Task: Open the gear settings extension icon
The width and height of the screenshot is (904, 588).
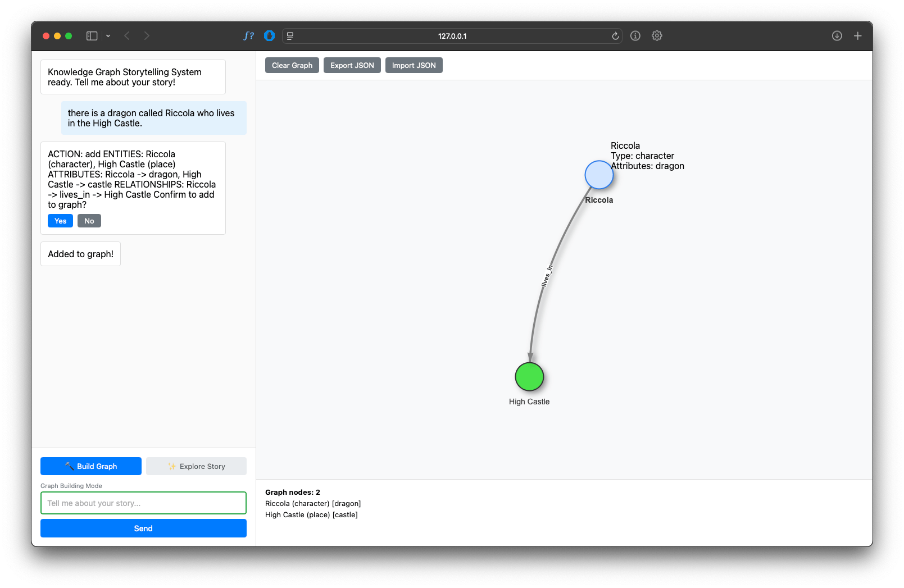Action: (657, 36)
